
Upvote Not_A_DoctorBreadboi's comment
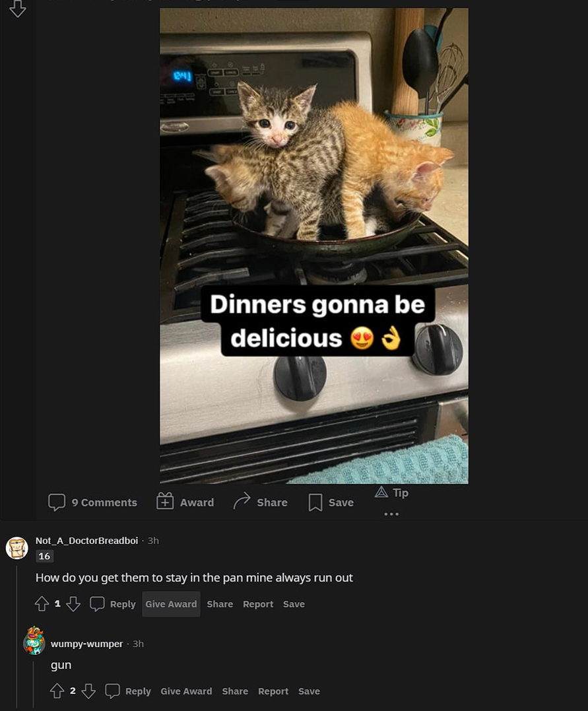point(42,603)
